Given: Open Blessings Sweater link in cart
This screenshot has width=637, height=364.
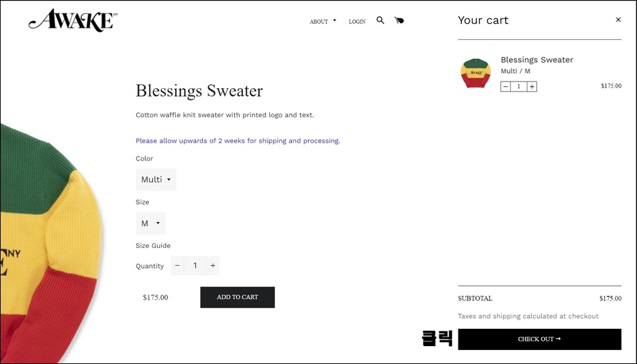Looking at the screenshot, I should coord(537,60).
